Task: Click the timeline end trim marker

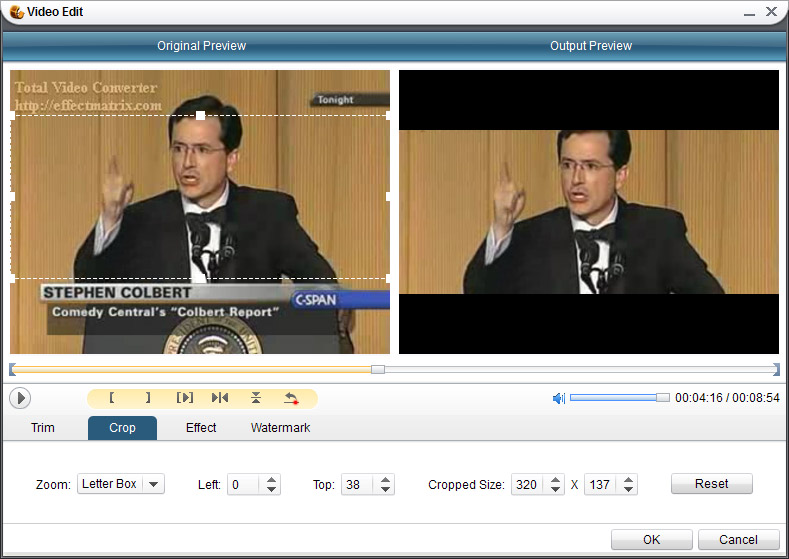Action: pyautogui.click(x=776, y=369)
